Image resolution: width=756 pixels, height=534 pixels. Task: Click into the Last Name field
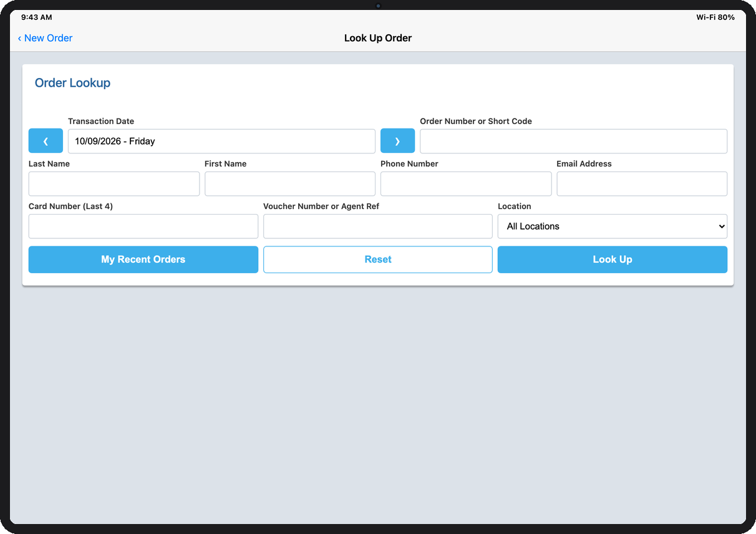tap(114, 184)
